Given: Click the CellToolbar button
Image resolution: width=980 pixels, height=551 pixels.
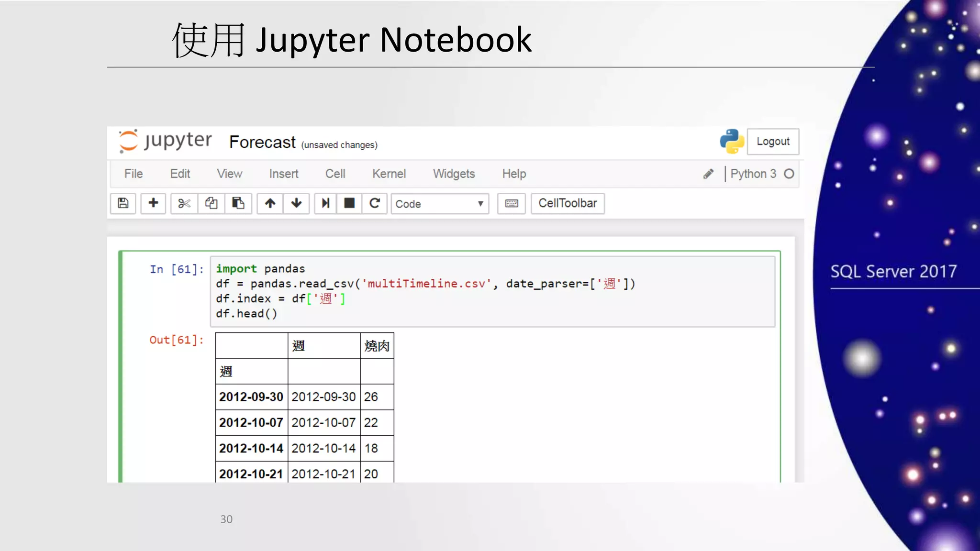Looking at the screenshot, I should [x=568, y=203].
